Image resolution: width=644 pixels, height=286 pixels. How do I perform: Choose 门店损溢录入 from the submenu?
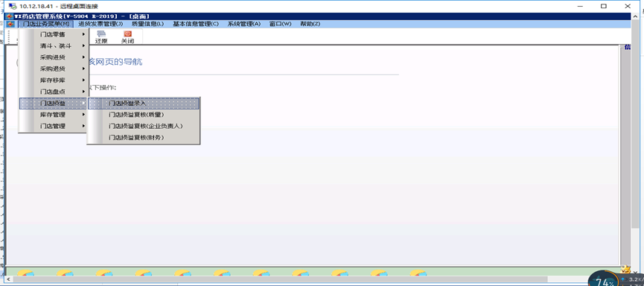coord(144,104)
